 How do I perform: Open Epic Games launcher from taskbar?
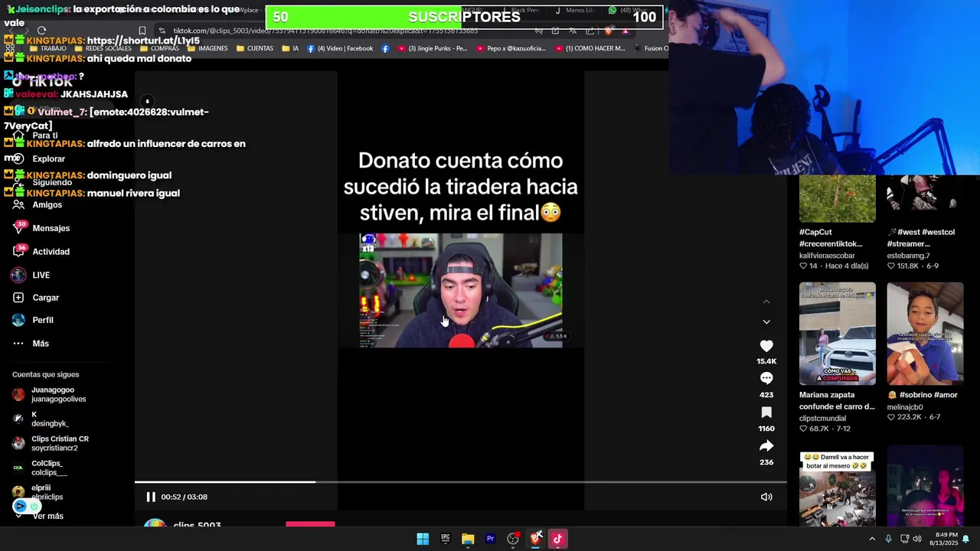coord(446,539)
